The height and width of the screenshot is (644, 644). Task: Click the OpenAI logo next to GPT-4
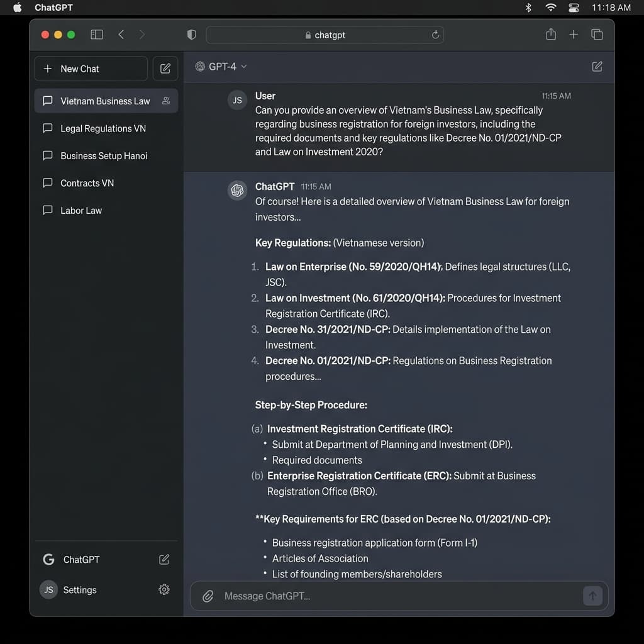(x=200, y=67)
